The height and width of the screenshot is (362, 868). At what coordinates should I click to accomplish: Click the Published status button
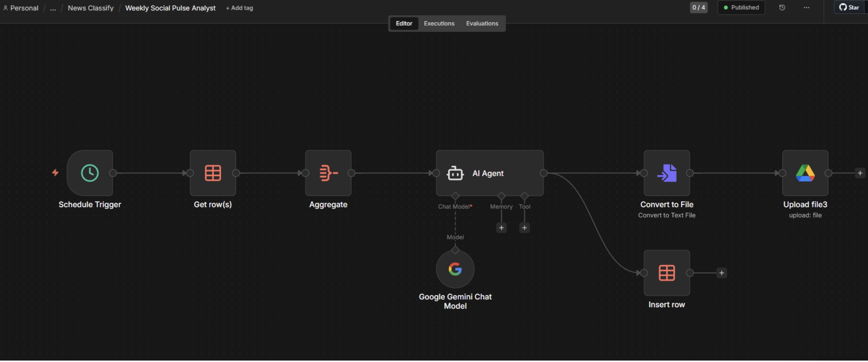coord(741,8)
